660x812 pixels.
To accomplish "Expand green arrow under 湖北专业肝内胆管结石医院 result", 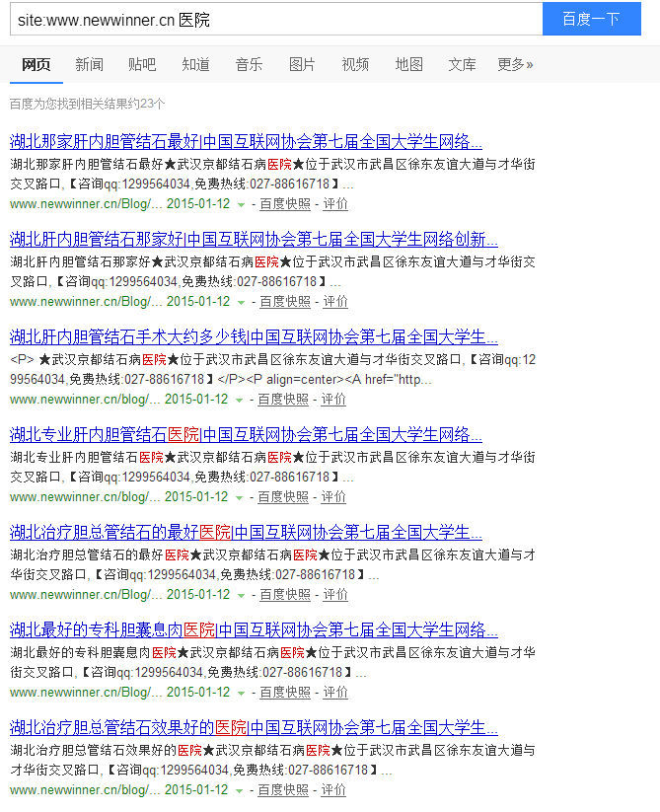I will (x=239, y=498).
